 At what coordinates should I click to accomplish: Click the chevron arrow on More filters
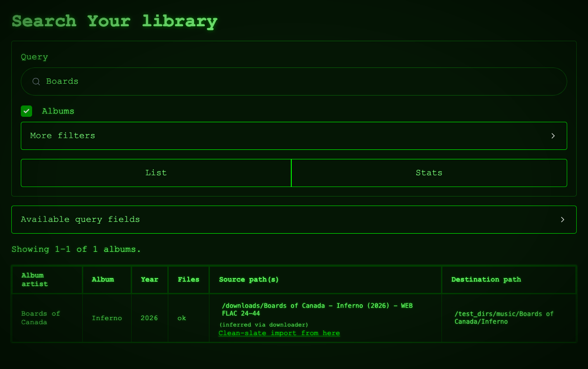(553, 136)
